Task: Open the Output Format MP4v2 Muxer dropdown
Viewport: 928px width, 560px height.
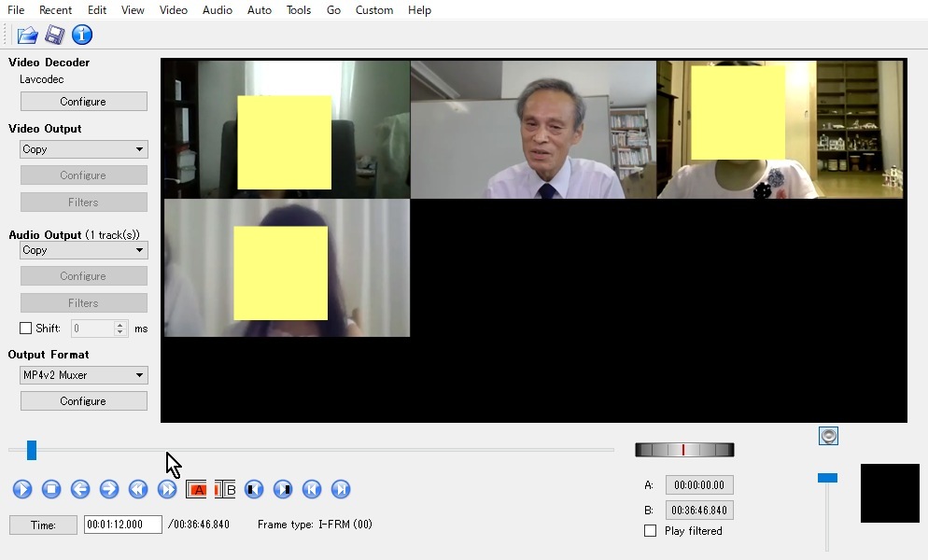Action: pyautogui.click(x=83, y=374)
